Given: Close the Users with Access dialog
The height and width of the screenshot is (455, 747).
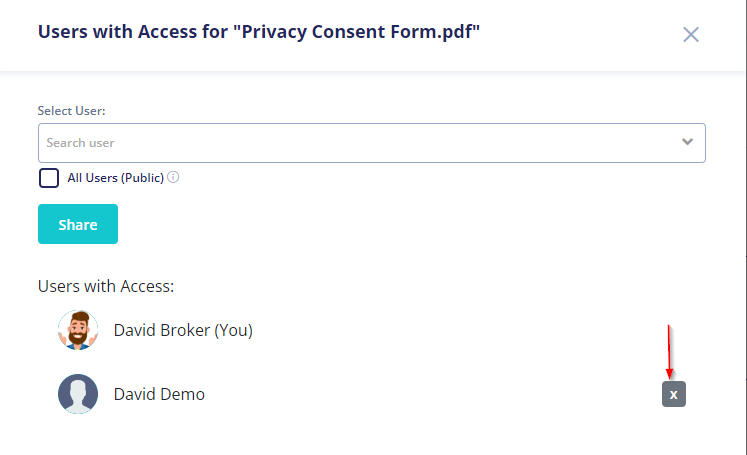Looking at the screenshot, I should [690, 34].
